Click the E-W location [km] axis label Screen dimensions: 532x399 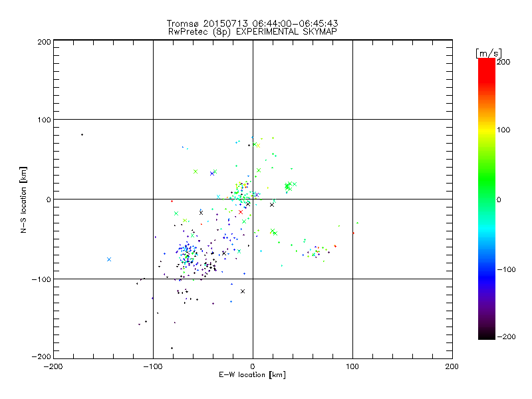pos(253,375)
